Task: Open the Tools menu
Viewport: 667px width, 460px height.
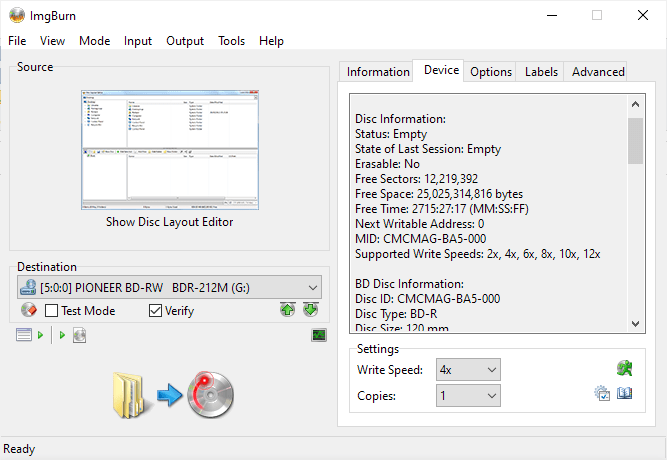Action: [x=231, y=41]
